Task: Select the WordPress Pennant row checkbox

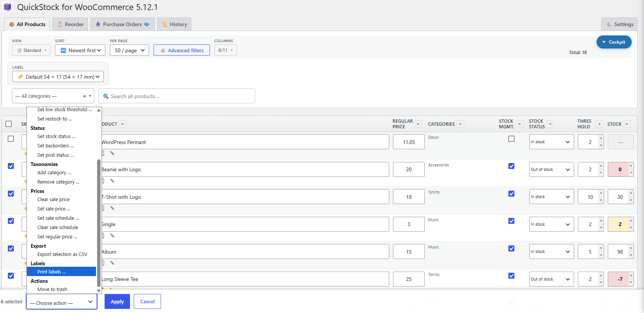Action: click(11, 139)
